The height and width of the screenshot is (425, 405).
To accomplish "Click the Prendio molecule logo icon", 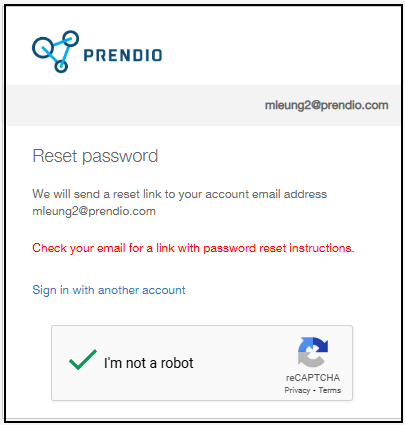I will click(55, 51).
